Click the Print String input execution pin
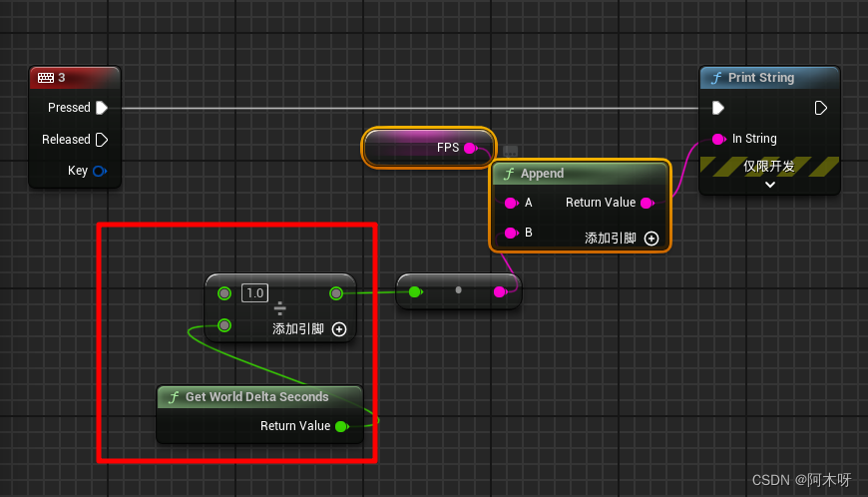868x497 pixels. point(718,108)
